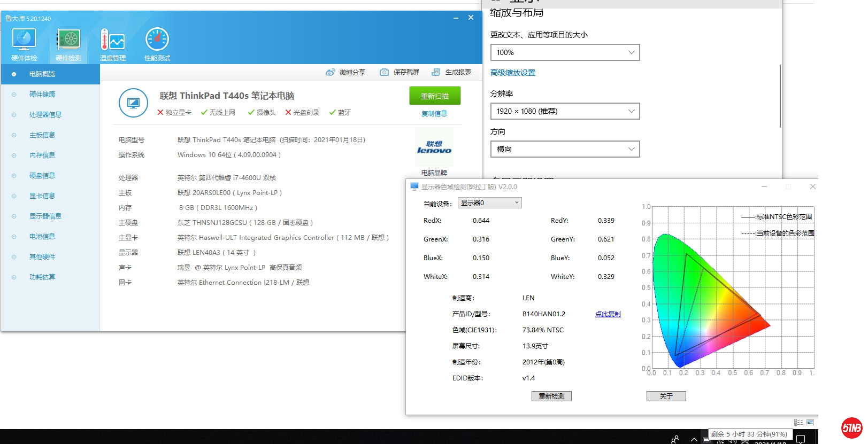The height and width of the screenshot is (444, 868).
Task: Click the 点此复制 copy link
Action: pos(608,314)
